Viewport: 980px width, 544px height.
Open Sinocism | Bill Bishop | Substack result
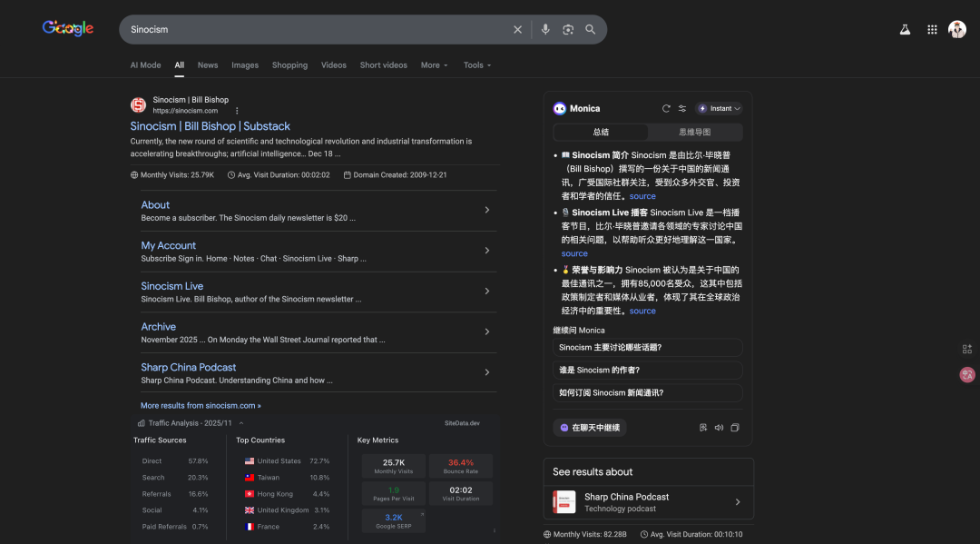coord(210,126)
